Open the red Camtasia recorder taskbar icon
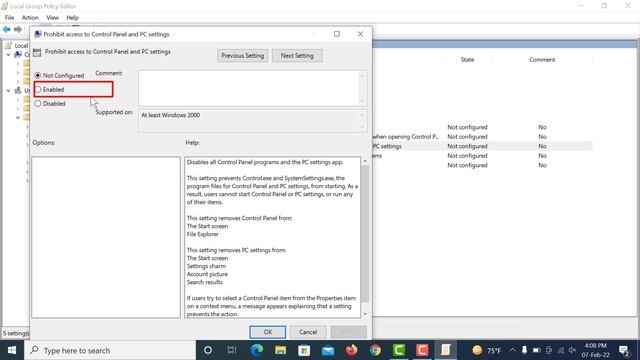 coord(422,350)
